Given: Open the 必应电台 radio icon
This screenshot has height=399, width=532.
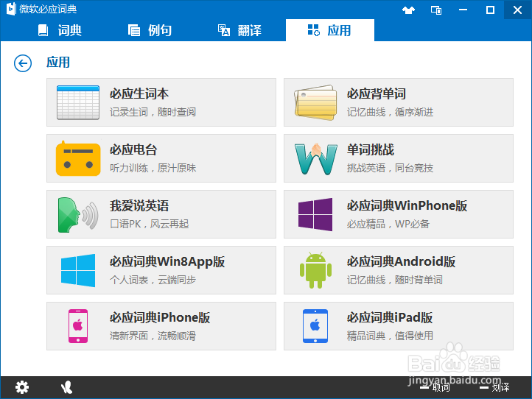Looking at the screenshot, I should coord(78,158).
